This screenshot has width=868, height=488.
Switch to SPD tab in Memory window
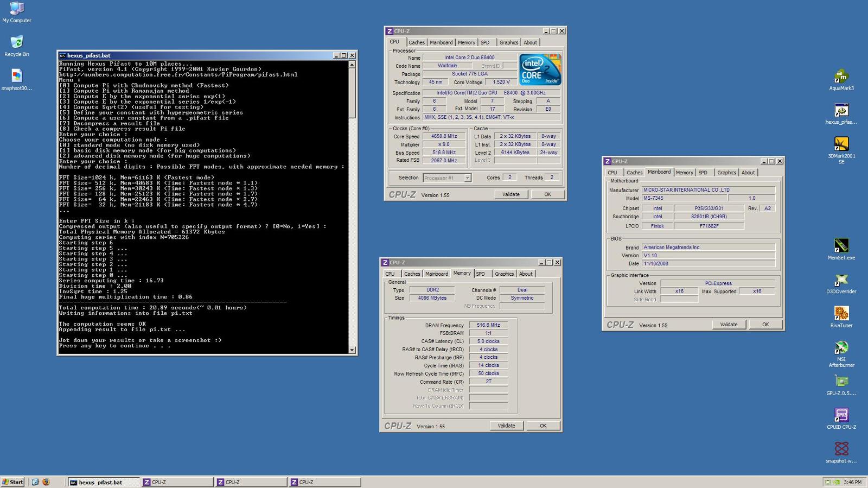pyautogui.click(x=481, y=274)
